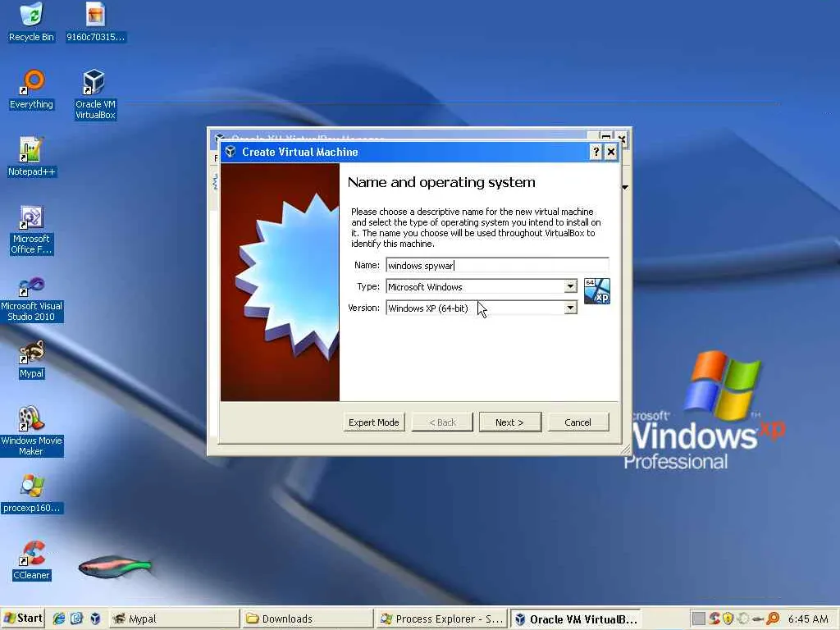Click the Type dropdown arrow button
840x630 pixels.
571,286
